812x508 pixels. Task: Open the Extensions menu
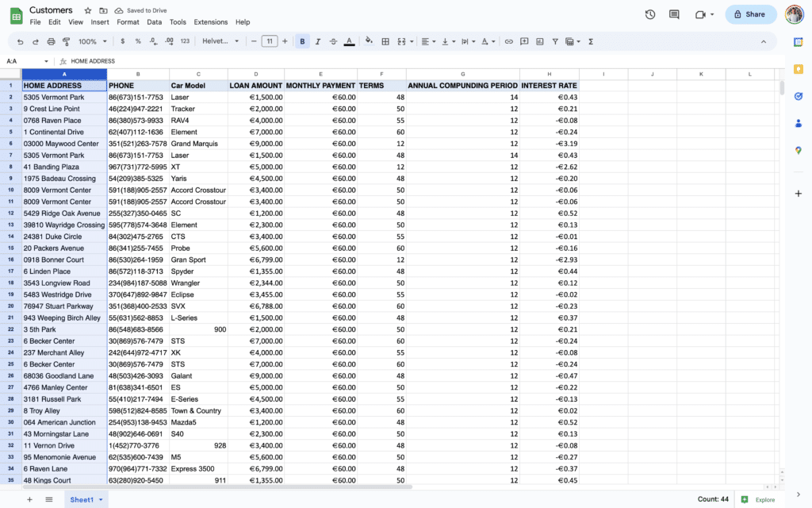coord(209,21)
